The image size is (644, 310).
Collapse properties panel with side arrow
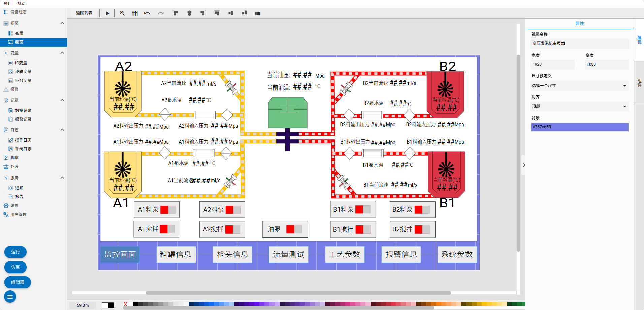[x=524, y=165]
